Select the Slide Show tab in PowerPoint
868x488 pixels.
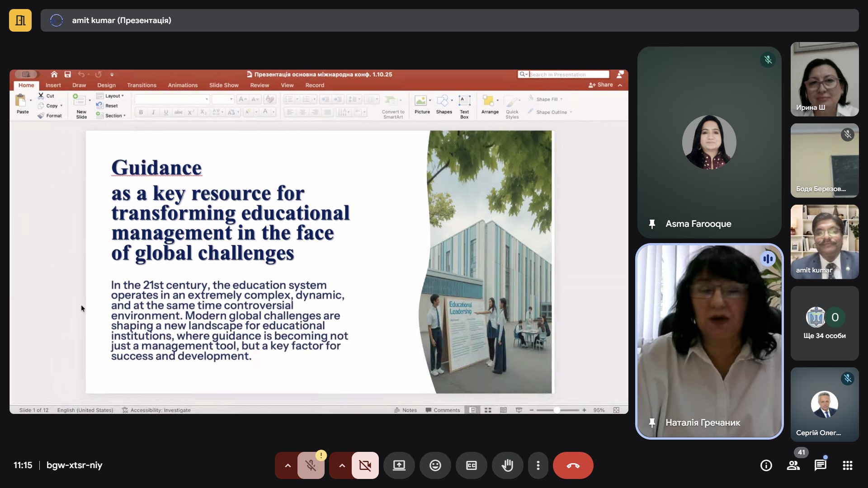coord(224,85)
